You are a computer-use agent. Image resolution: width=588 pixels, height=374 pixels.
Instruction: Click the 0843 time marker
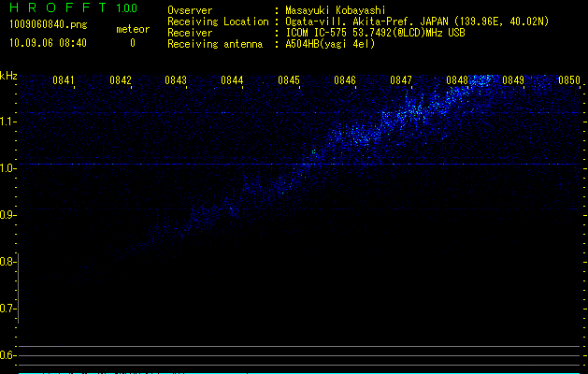[176, 80]
